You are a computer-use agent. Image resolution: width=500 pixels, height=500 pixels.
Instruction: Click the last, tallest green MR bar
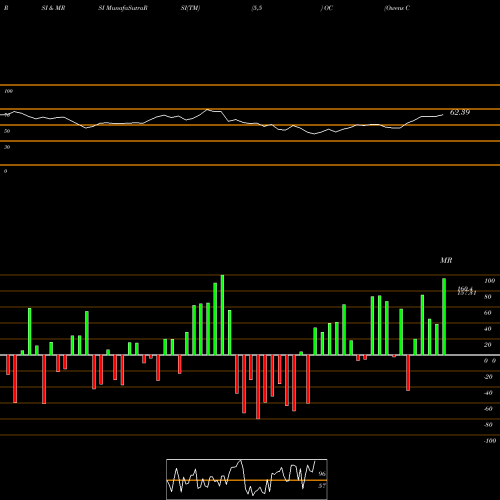click(x=444, y=317)
